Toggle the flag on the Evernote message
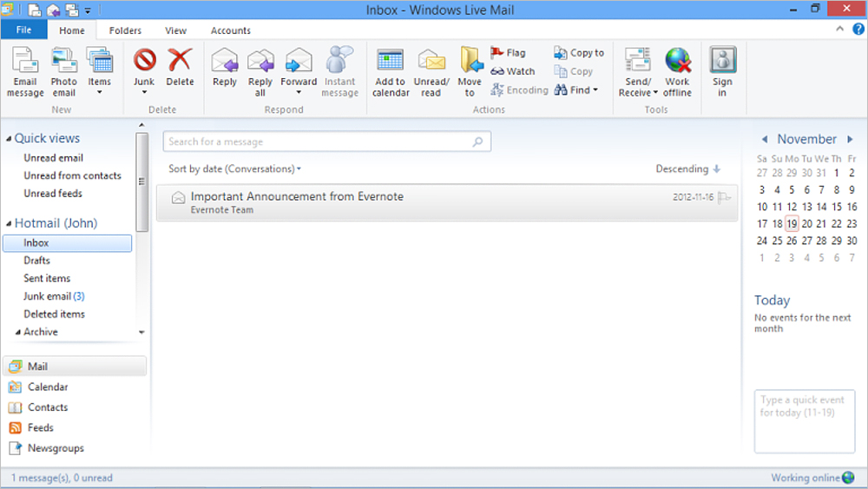 [724, 197]
